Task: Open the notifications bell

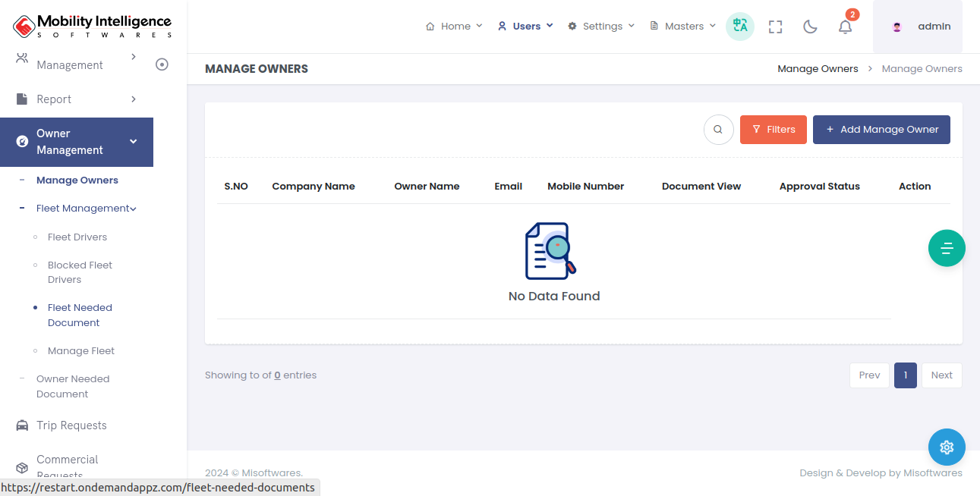Action: (x=845, y=27)
